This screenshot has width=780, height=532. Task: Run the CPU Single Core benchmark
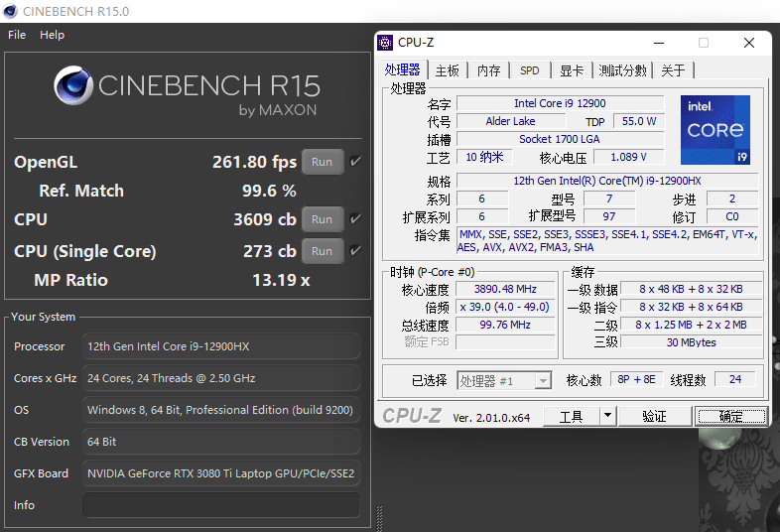(x=323, y=251)
